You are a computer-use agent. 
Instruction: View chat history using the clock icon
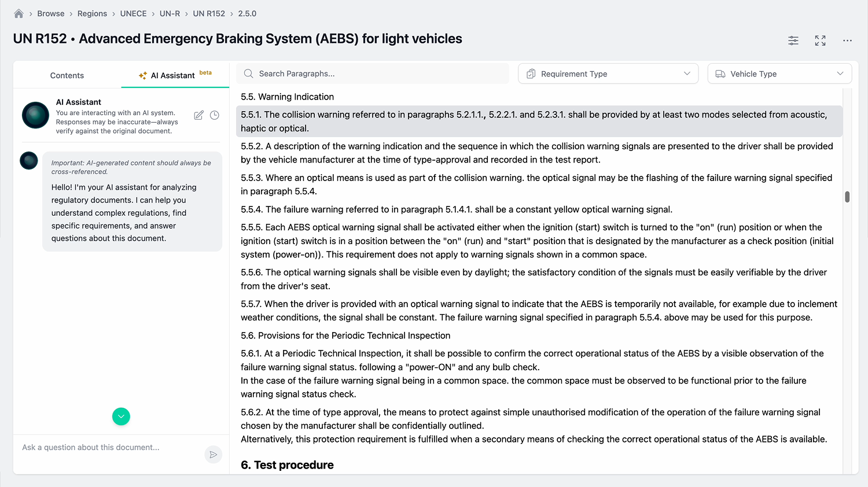click(215, 115)
